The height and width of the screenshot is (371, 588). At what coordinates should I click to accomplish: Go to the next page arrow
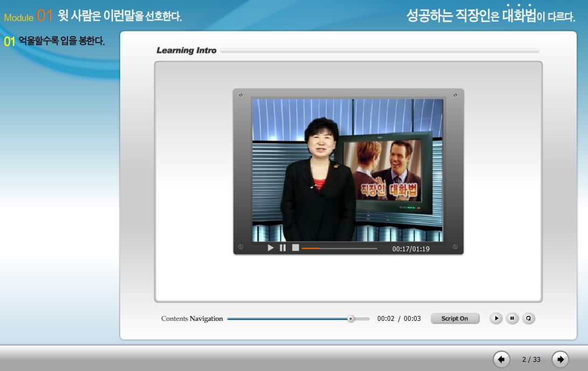click(561, 359)
